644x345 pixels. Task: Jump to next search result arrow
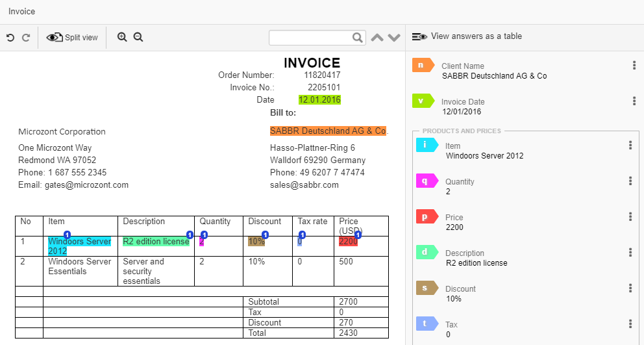[394, 38]
